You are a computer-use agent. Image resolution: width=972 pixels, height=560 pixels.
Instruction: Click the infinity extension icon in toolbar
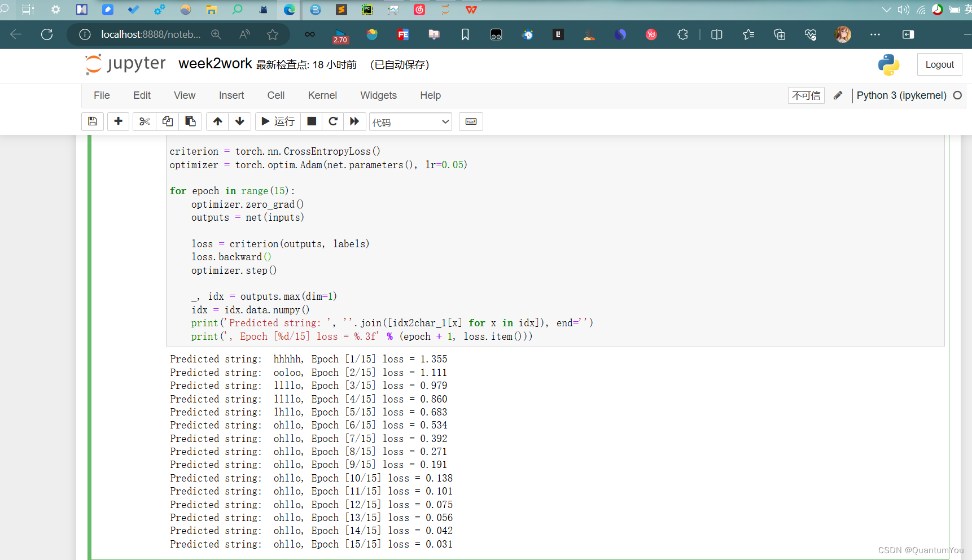pos(310,34)
